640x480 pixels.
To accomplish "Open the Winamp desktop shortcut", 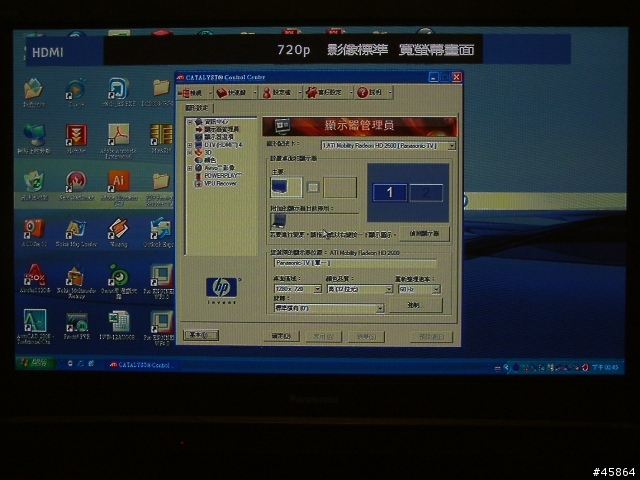I will coord(118,233).
